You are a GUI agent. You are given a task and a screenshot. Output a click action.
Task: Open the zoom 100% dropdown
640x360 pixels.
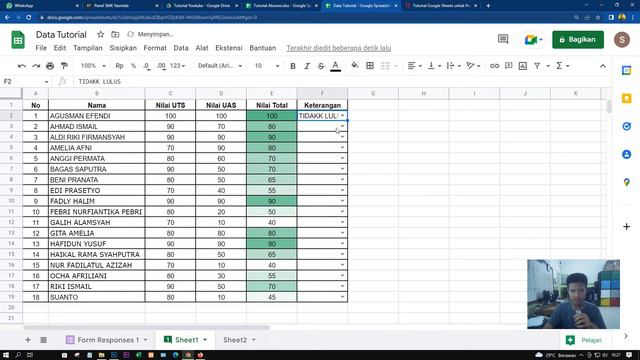(x=93, y=66)
